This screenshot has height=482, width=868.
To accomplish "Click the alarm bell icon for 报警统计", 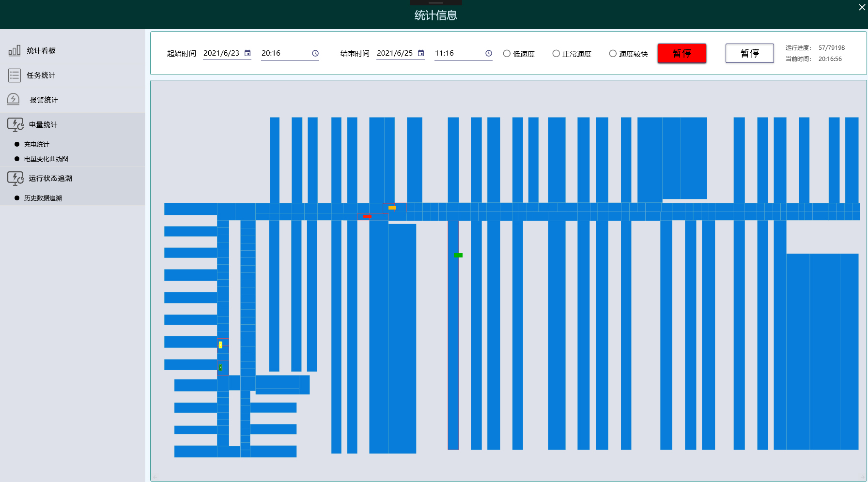I will [x=14, y=99].
